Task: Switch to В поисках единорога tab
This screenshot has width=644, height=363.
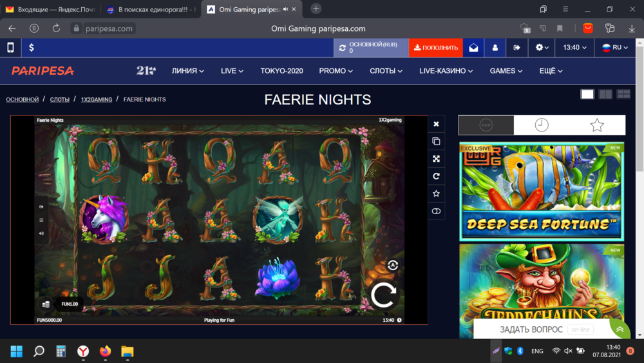Action: click(151, 9)
